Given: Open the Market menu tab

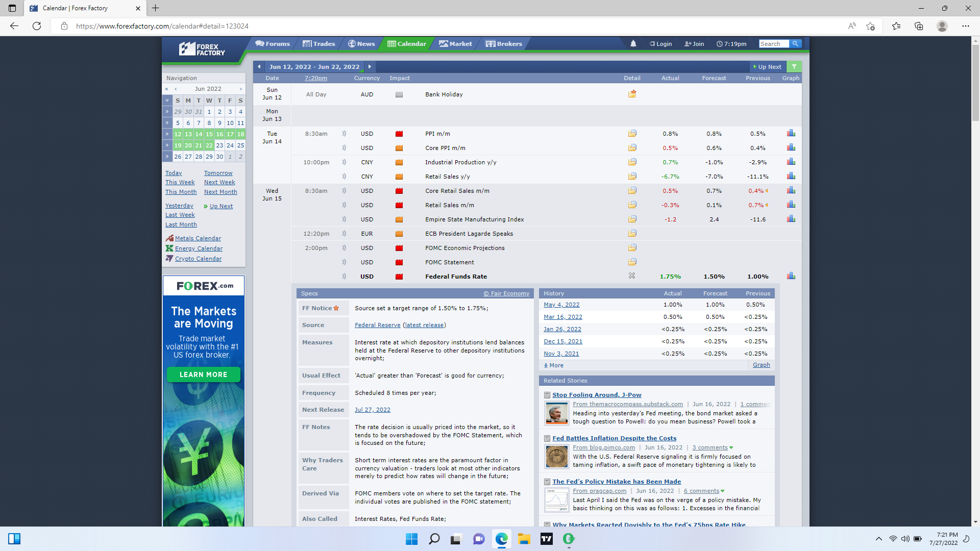Looking at the screenshot, I should (x=455, y=44).
